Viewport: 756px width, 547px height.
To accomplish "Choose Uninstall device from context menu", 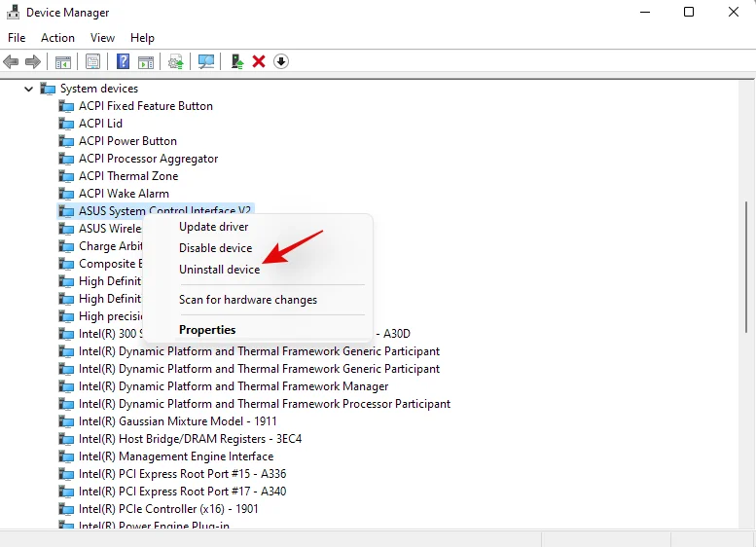I will 219,270.
